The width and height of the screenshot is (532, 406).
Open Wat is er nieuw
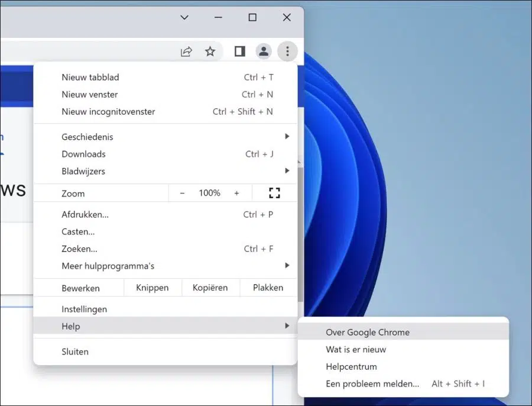pyautogui.click(x=403, y=350)
